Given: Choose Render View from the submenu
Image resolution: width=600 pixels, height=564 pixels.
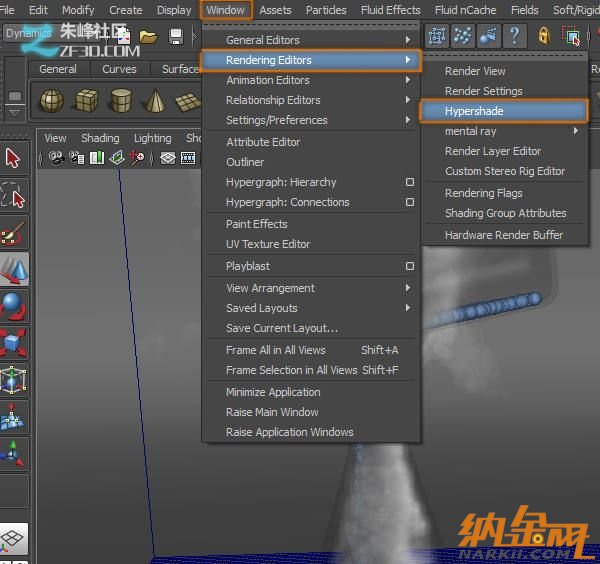Looking at the screenshot, I should tap(504, 71).
